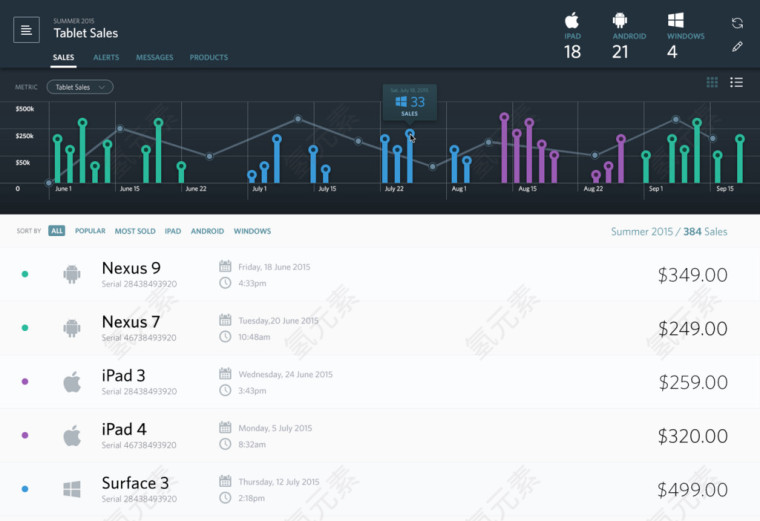
Task: Filter list by ANDROID
Action: [207, 231]
